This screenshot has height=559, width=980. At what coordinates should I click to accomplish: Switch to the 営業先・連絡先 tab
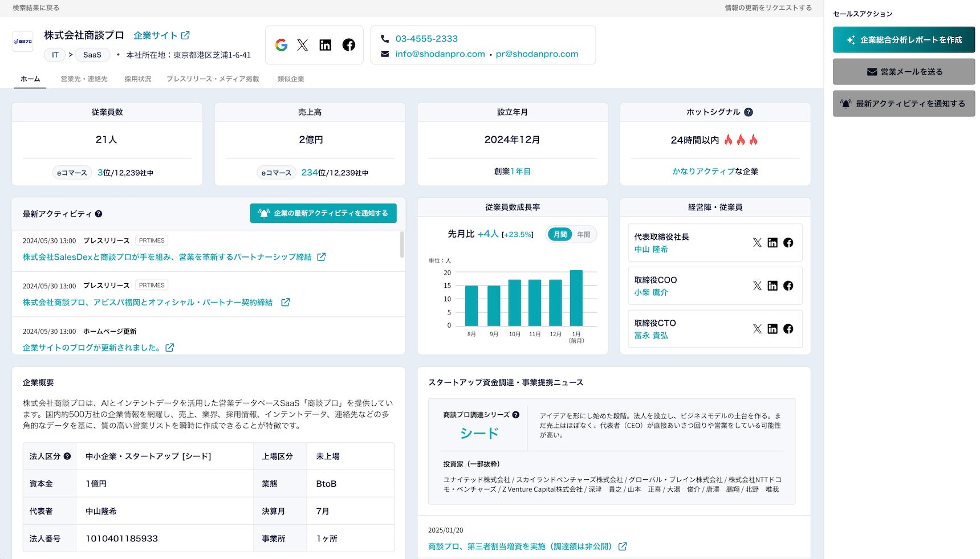(84, 79)
